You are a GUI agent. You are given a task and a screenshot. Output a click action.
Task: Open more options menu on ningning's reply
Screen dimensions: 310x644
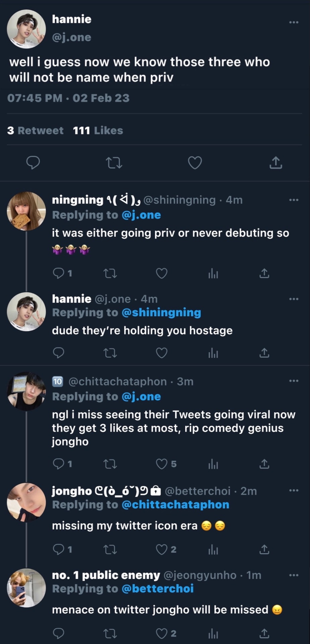[294, 200]
